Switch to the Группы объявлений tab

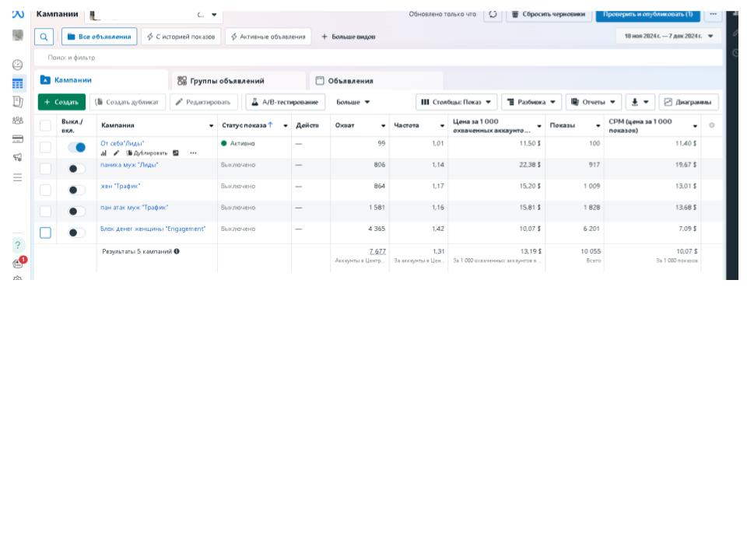221,81
